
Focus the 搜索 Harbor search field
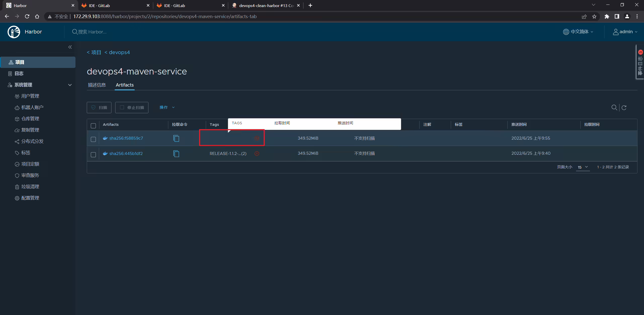point(90,32)
